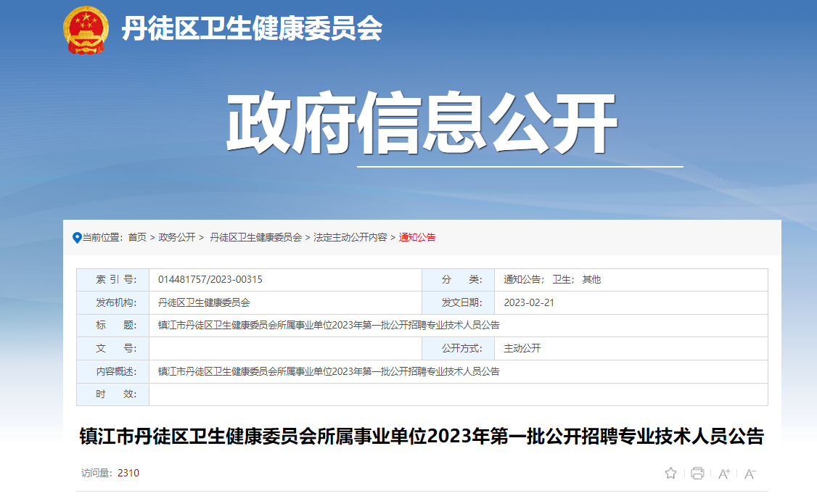The image size is (817, 504).
Task: Click the 内容概述 label cell
Action: point(113,372)
